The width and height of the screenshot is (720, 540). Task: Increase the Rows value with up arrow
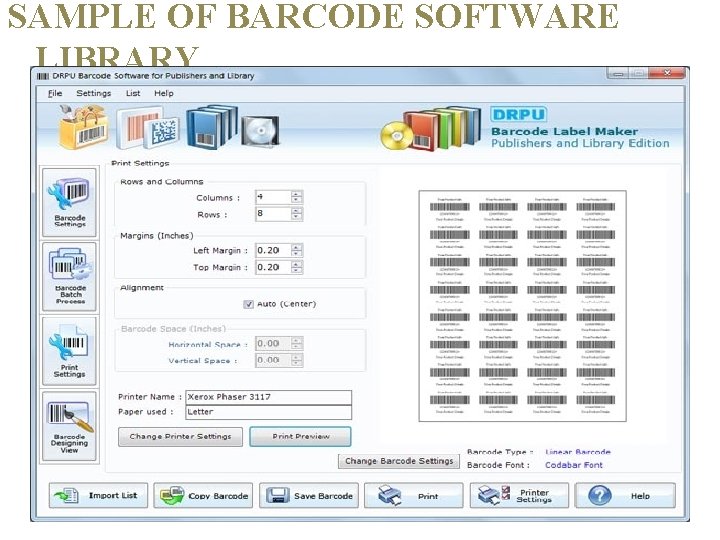(297, 211)
